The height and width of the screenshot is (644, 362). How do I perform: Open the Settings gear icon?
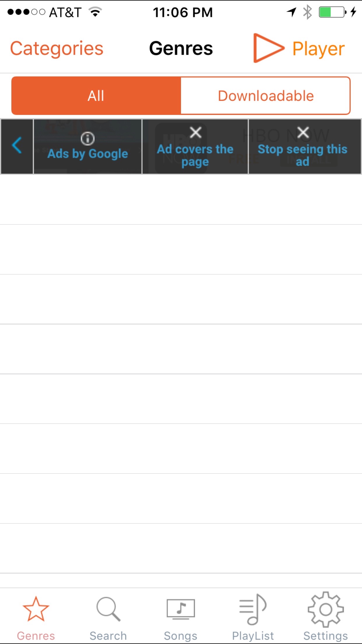[326, 609]
